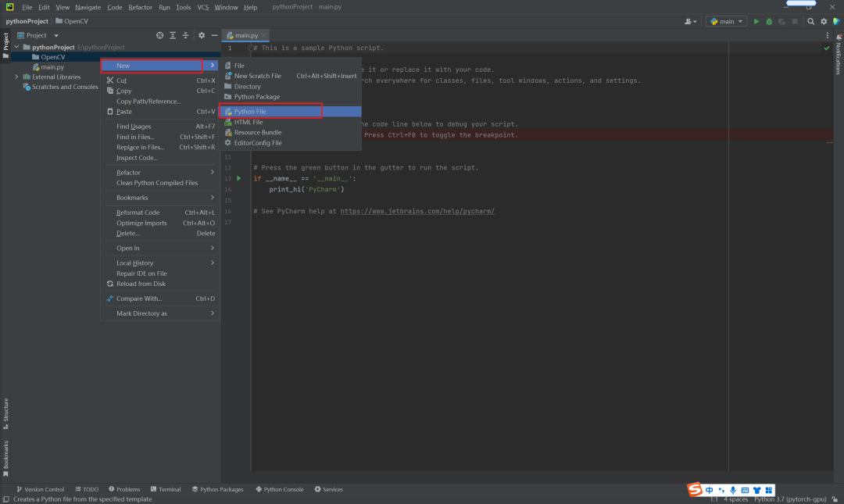Click Compare With entry
The width and height of the screenshot is (844, 504).
pos(160,298)
